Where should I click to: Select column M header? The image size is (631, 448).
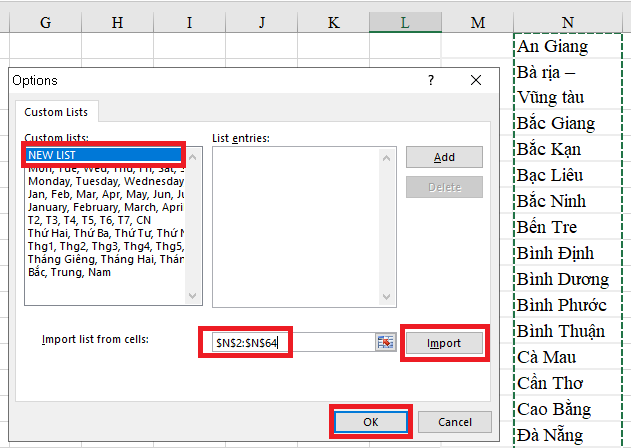click(x=478, y=23)
